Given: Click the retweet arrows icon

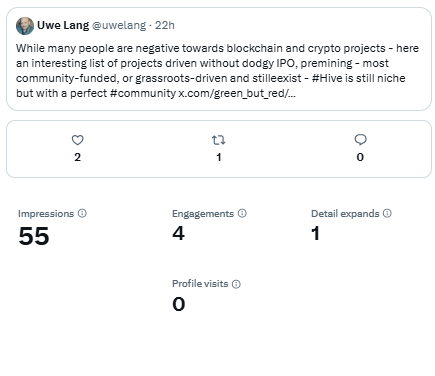Looking at the screenshot, I should coord(219,140).
